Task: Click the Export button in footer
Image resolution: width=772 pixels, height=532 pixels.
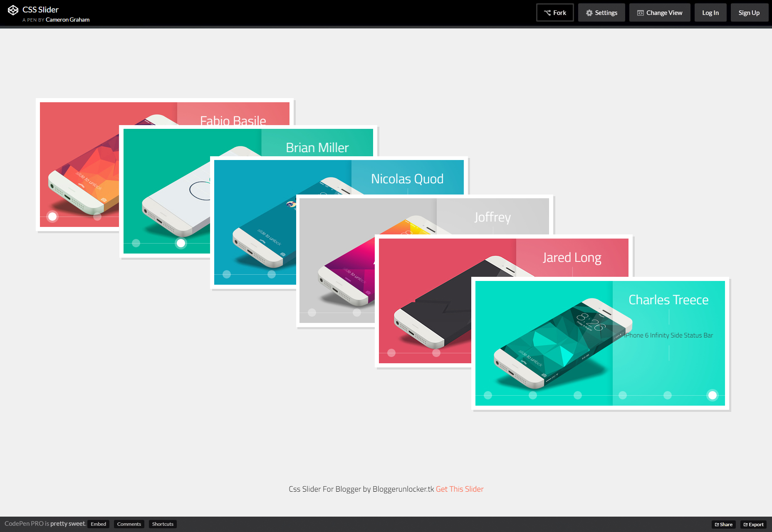Action: [753, 525]
